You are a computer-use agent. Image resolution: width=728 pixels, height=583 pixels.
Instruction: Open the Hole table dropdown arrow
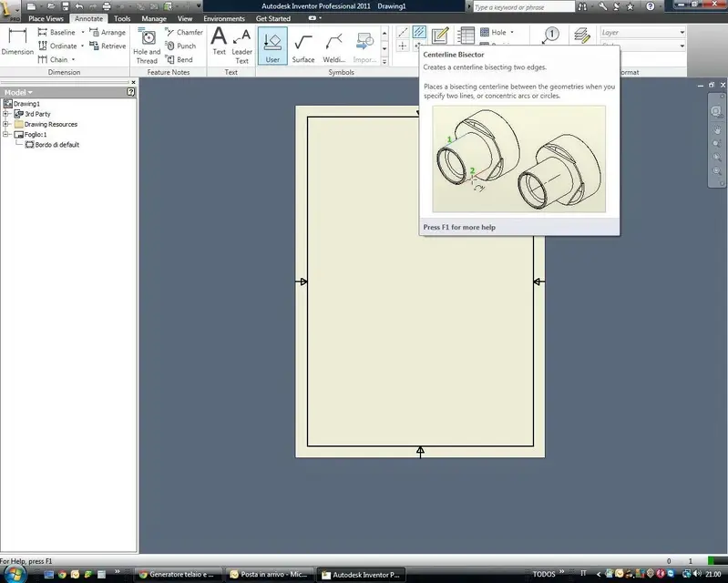(x=512, y=32)
